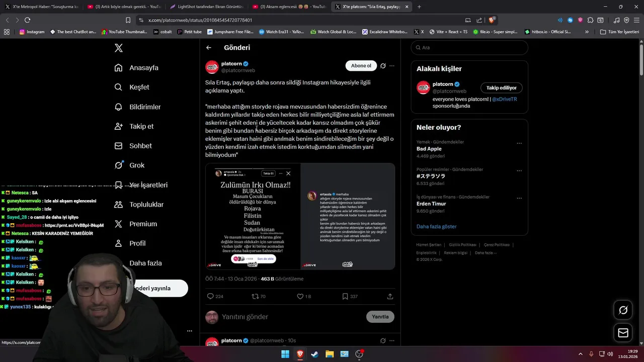Switch to Artık böyle olmak gerekli YouTube tab

coord(124,7)
